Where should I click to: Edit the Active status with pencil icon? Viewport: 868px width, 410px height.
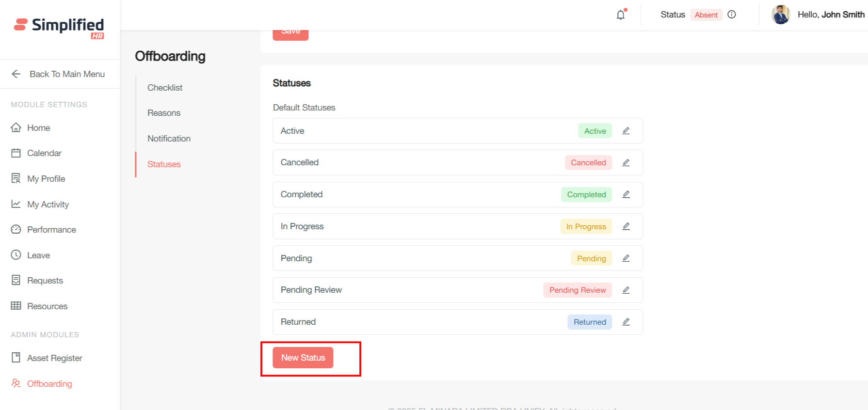pos(626,131)
